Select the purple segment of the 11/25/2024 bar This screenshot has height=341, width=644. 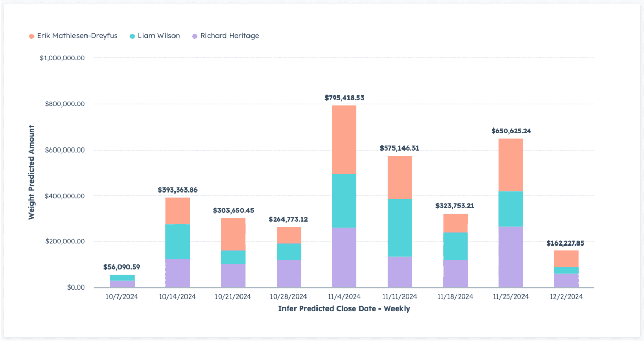(511, 257)
